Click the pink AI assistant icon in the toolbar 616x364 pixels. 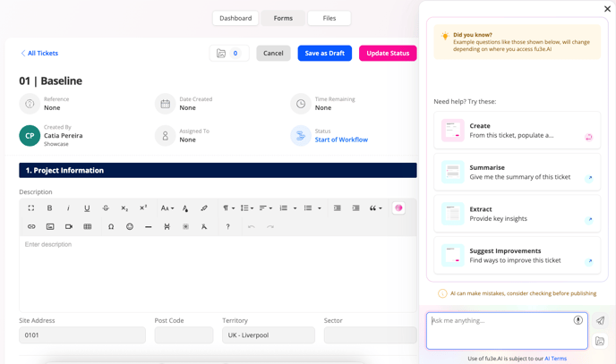tap(398, 208)
